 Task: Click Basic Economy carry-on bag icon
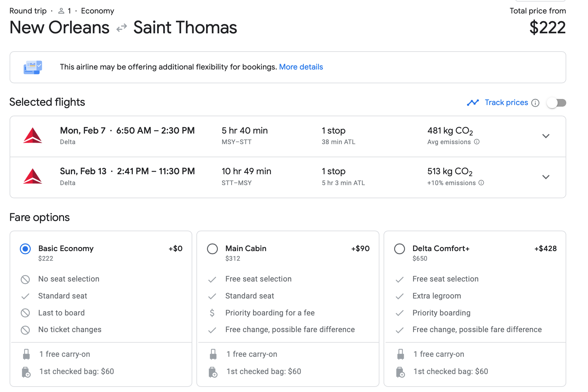tap(26, 354)
